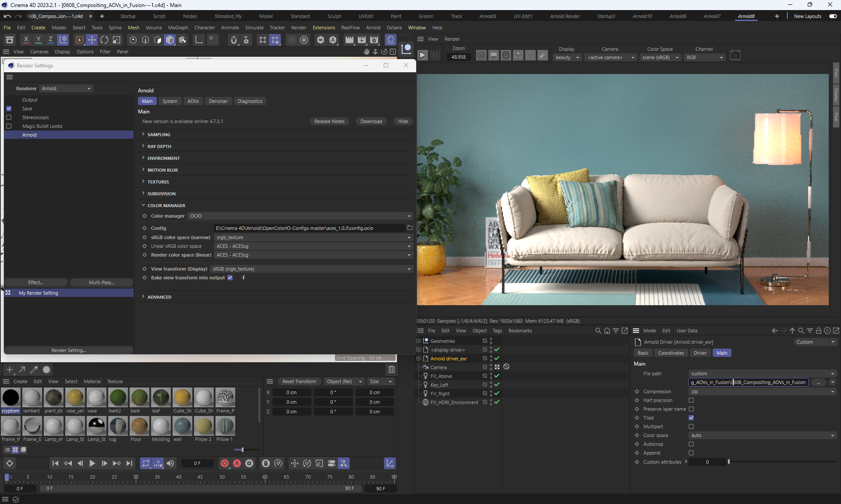This screenshot has width=841, height=504.
Task: Click the Release Notes button
Action: (329, 121)
